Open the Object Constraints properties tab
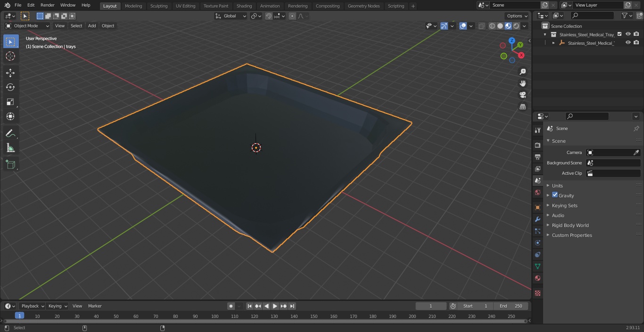The height and width of the screenshot is (332, 644). pyautogui.click(x=537, y=255)
